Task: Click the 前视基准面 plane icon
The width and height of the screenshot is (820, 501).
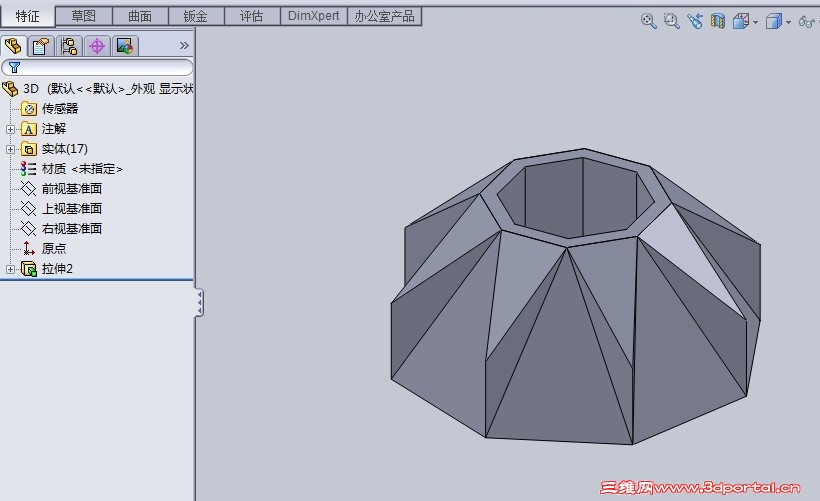Action: coord(28,189)
